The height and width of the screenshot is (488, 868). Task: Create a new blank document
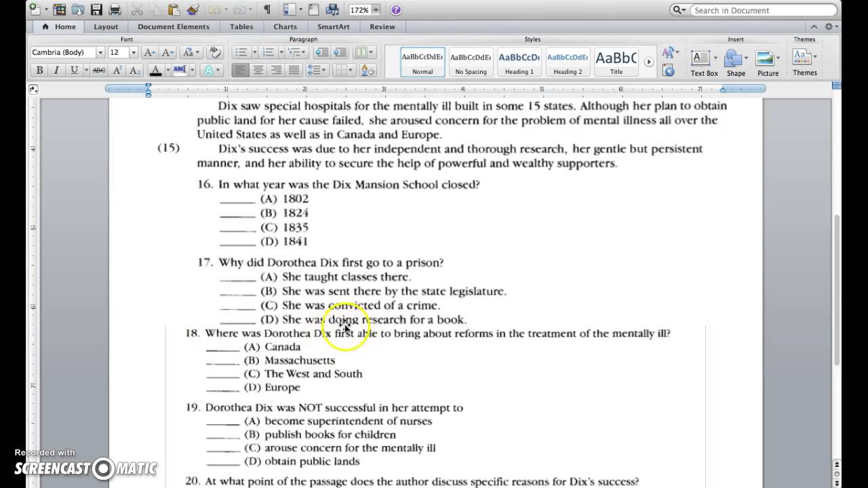(x=35, y=9)
